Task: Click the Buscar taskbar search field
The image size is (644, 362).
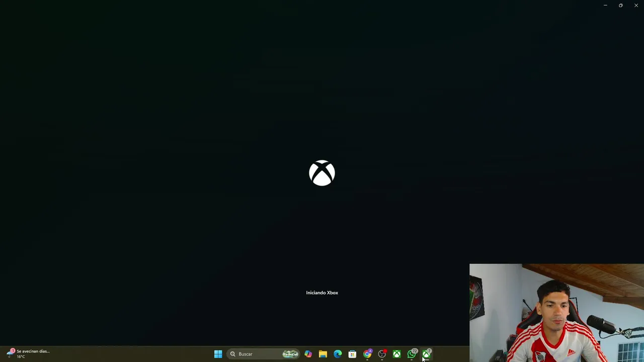Action: [264, 354]
